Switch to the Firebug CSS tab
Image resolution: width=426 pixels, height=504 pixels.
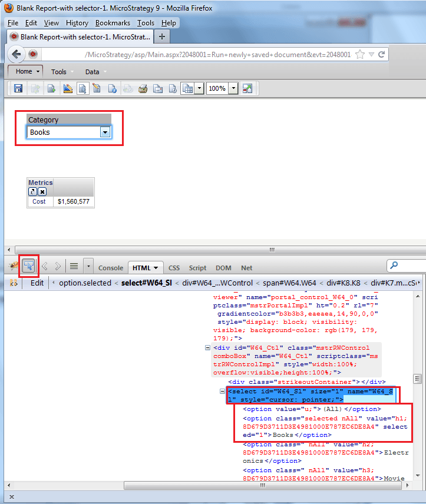(174, 268)
